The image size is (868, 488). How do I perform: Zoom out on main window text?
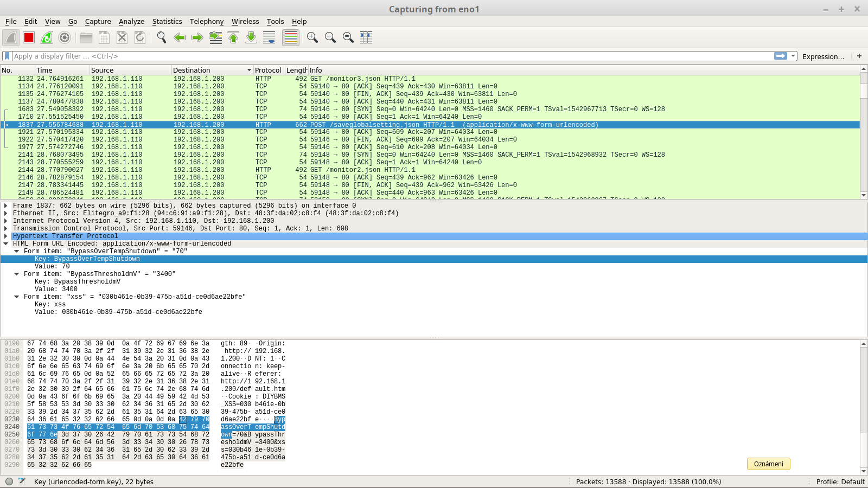tap(330, 37)
